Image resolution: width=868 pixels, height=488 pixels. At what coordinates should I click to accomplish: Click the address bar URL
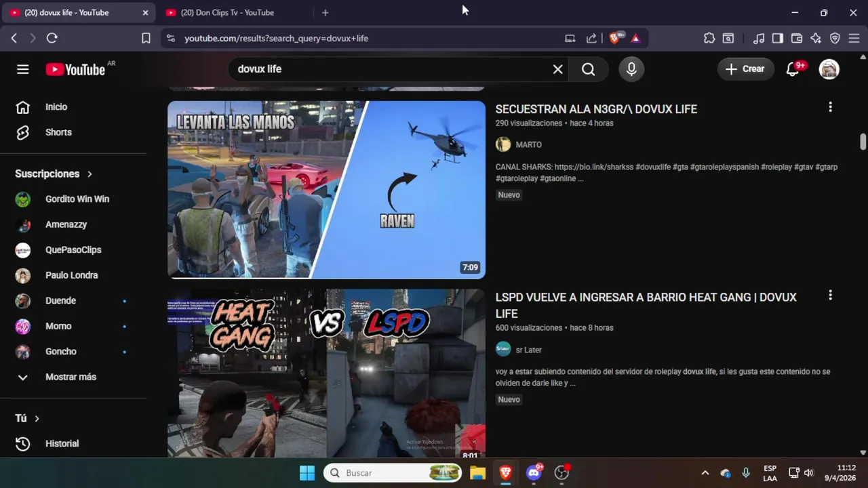(x=276, y=39)
